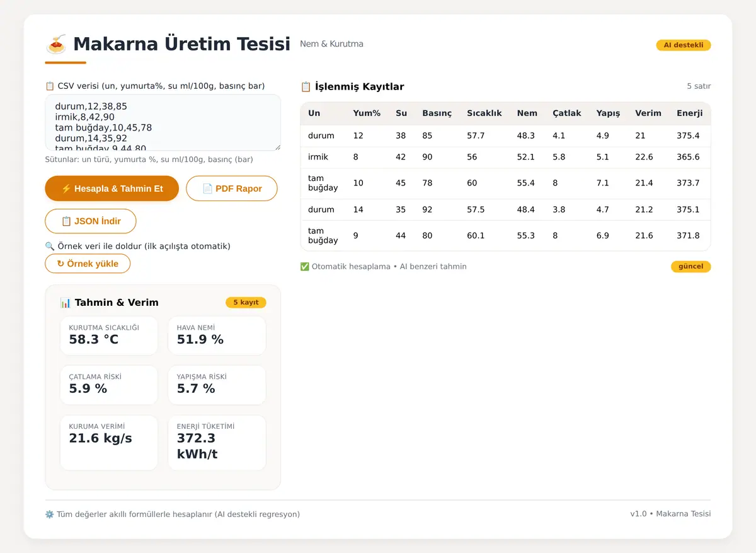Screen dimensions: 756x553
Task: Download data via JSON İndir
Action: [91, 221]
